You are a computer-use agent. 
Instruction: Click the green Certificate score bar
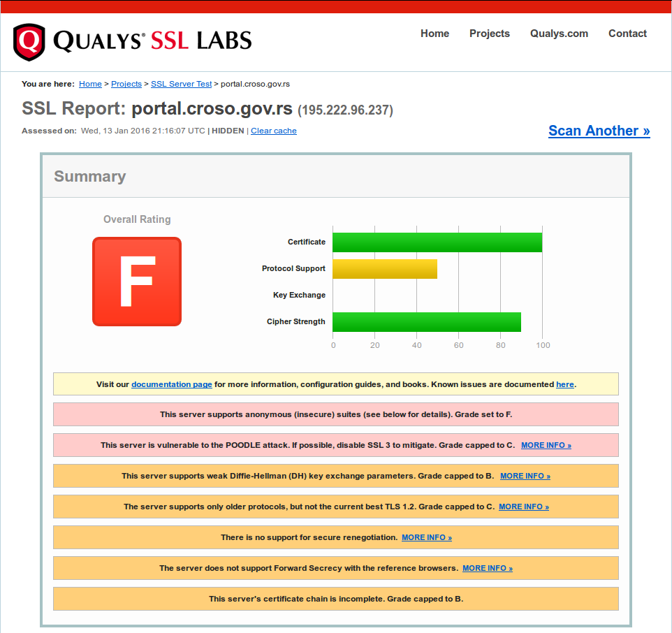pos(437,242)
